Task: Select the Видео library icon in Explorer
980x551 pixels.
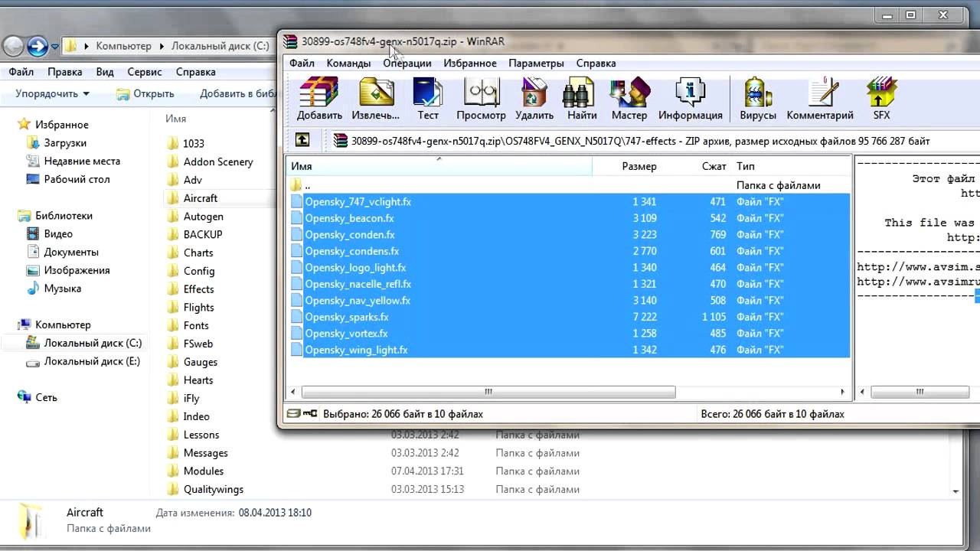Action: tap(33, 234)
